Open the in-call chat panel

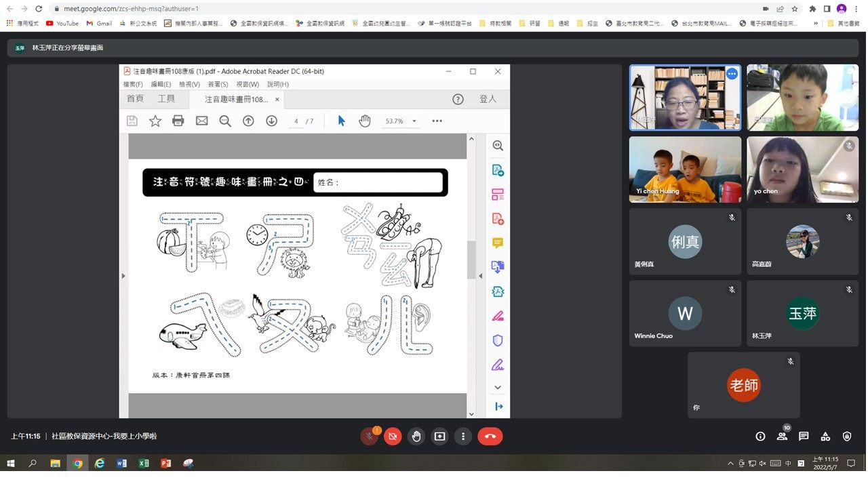pos(804,436)
